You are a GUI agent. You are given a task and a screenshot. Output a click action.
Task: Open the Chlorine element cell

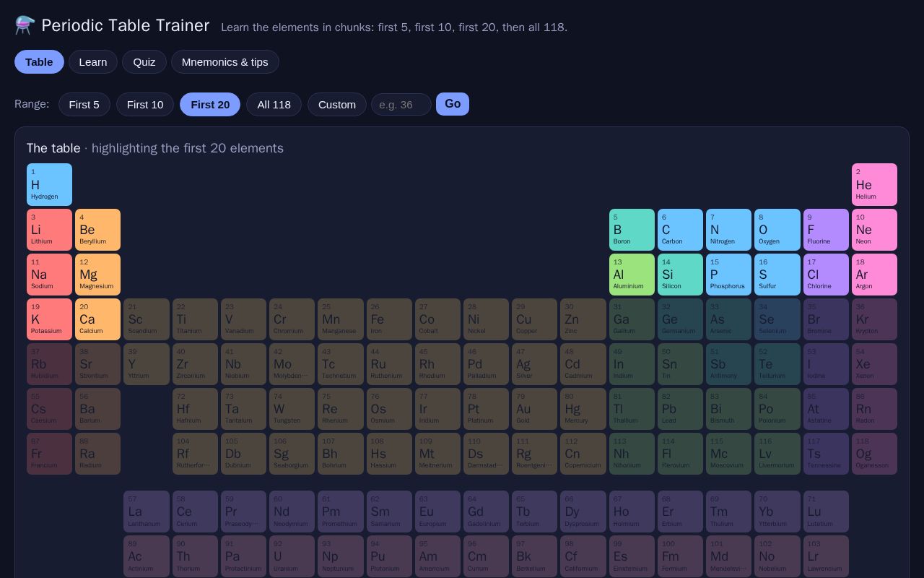(826, 275)
